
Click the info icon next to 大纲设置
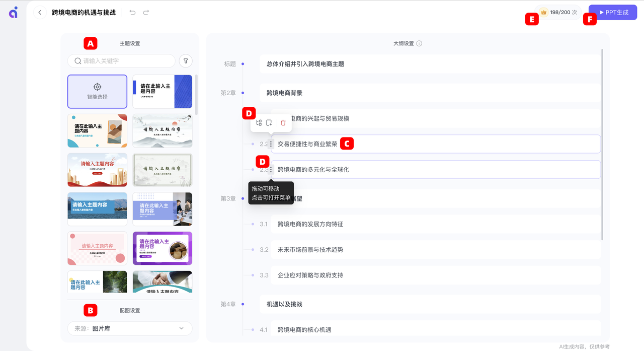(x=419, y=43)
